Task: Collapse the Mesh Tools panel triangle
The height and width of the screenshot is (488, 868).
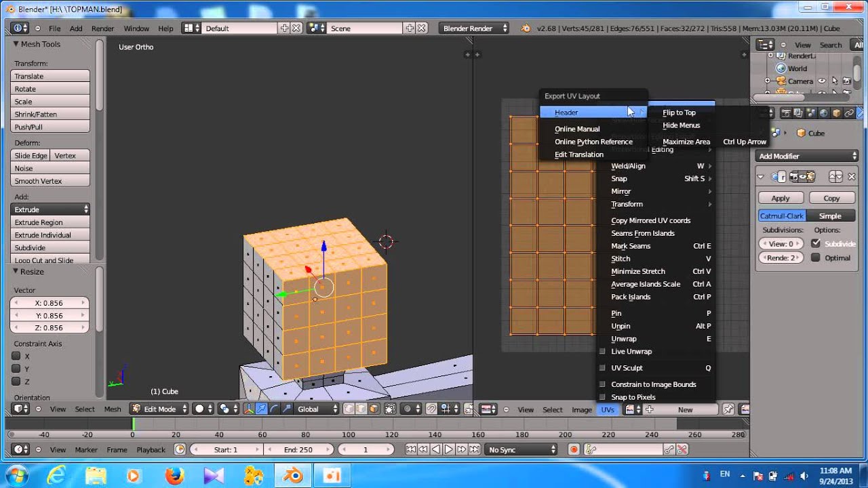Action: (x=16, y=44)
